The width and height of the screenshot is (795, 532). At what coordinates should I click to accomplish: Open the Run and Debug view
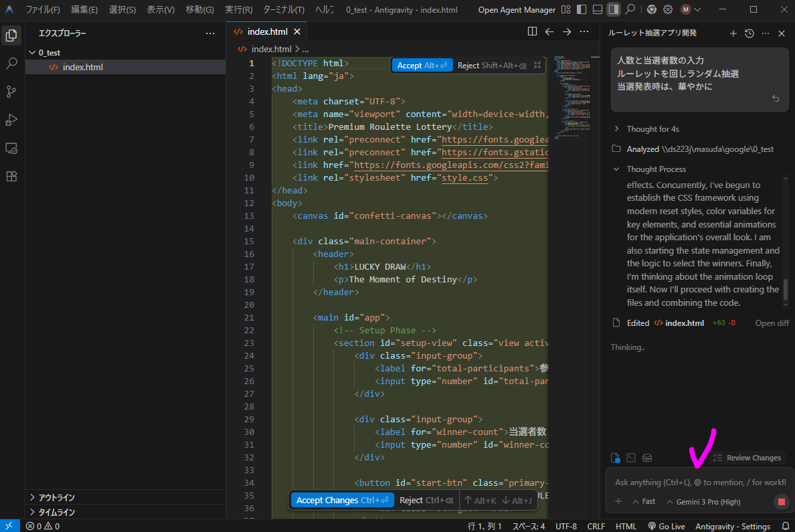coord(11,120)
